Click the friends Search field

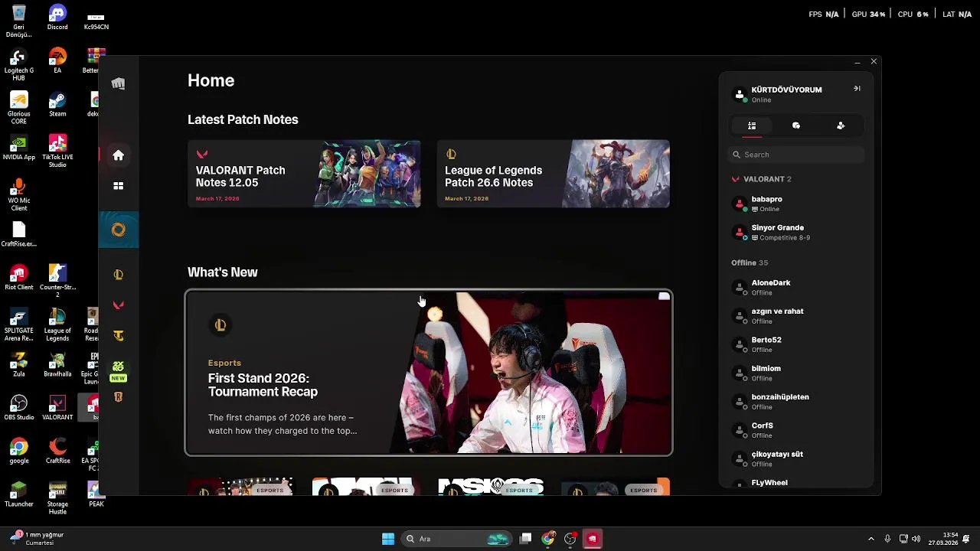[x=796, y=155]
